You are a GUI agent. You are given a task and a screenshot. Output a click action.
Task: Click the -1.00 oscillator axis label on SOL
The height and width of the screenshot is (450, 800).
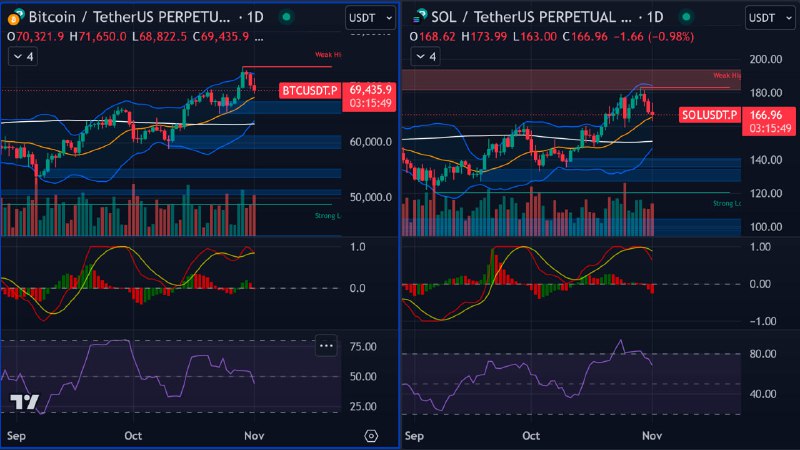tap(763, 321)
